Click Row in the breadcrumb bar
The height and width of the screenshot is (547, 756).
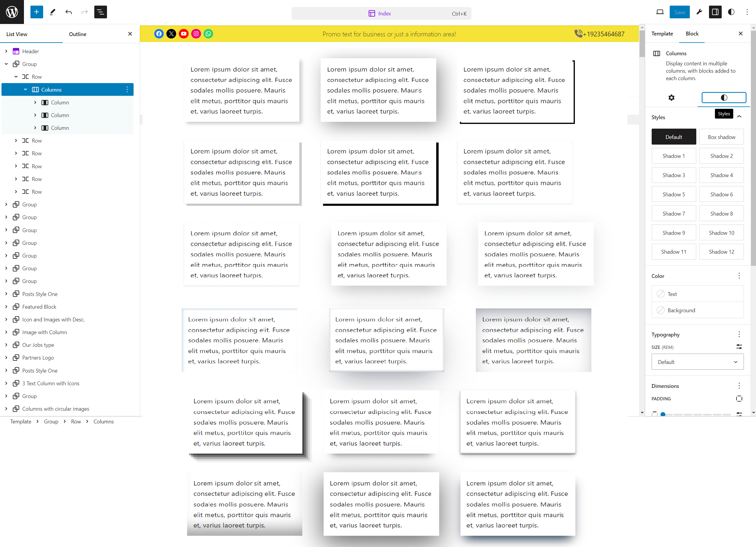76,422
